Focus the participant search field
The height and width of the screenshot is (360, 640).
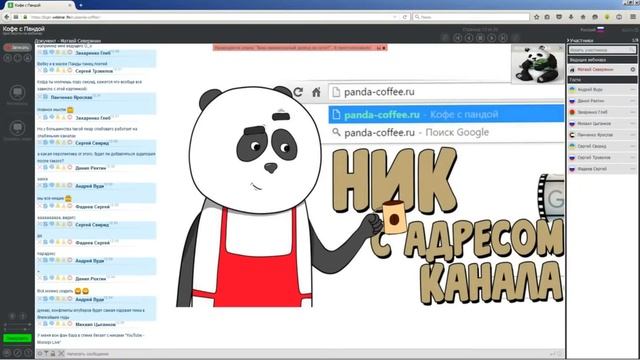coord(602,50)
